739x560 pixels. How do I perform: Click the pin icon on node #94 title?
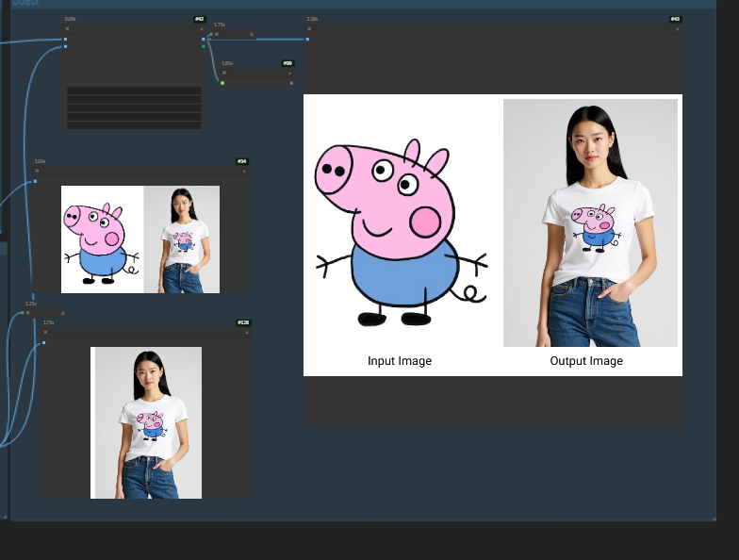pyautogui.click(x=244, y=172)
